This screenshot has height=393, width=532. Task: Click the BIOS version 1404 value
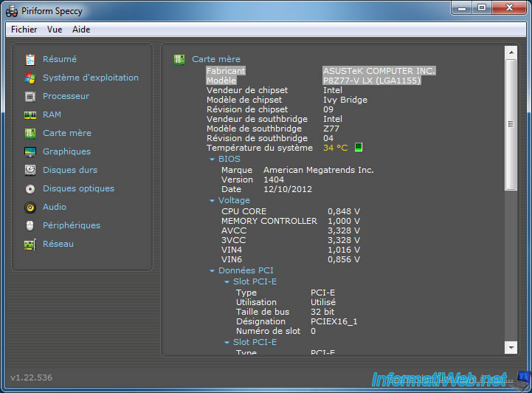274,180
